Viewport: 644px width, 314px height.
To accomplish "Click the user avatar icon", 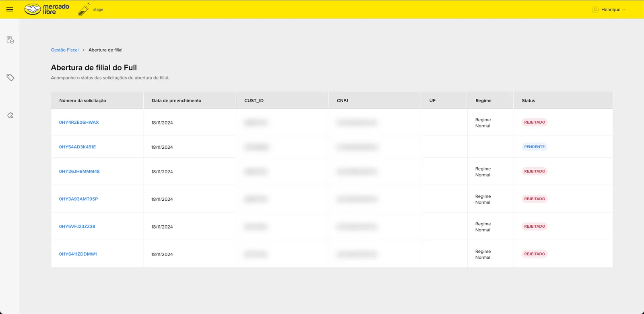I will 595,10.
